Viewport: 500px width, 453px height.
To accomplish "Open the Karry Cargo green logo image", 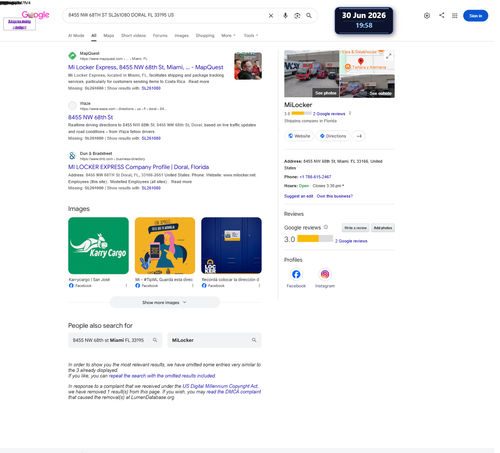I will 98,246.
